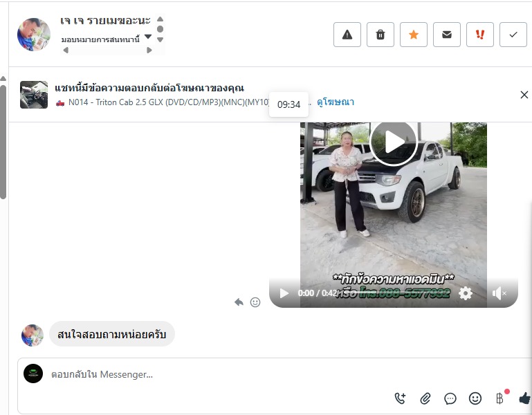Viewport: 532px width, 415px height.
Task: Open the ad thumbnail in the banner
Action: [34, 95]
